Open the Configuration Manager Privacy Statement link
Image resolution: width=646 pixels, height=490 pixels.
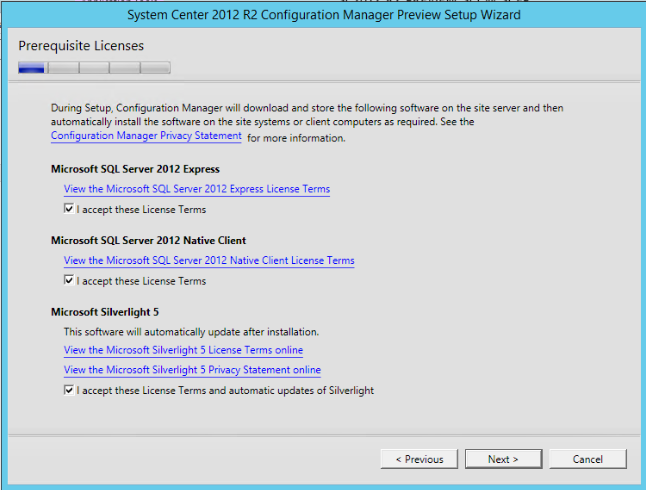point(146,136)
